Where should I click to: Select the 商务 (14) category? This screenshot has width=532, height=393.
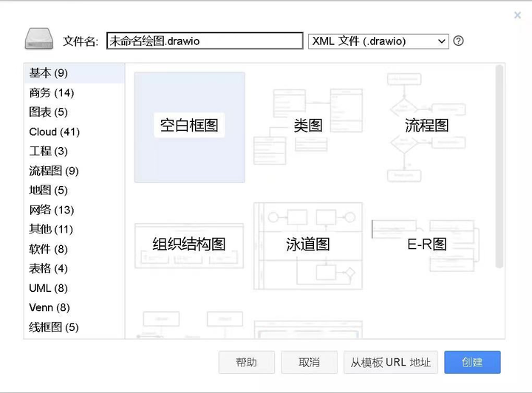[75, 93]
